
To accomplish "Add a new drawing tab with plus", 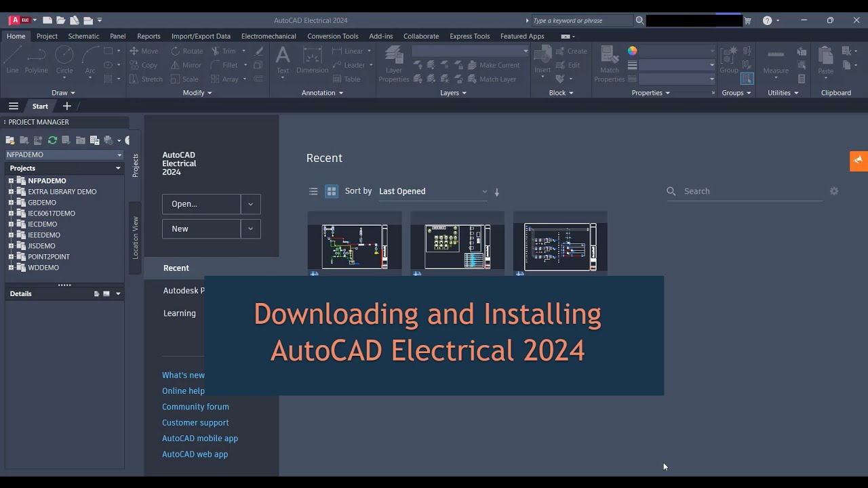I will [x=66, y=106].
